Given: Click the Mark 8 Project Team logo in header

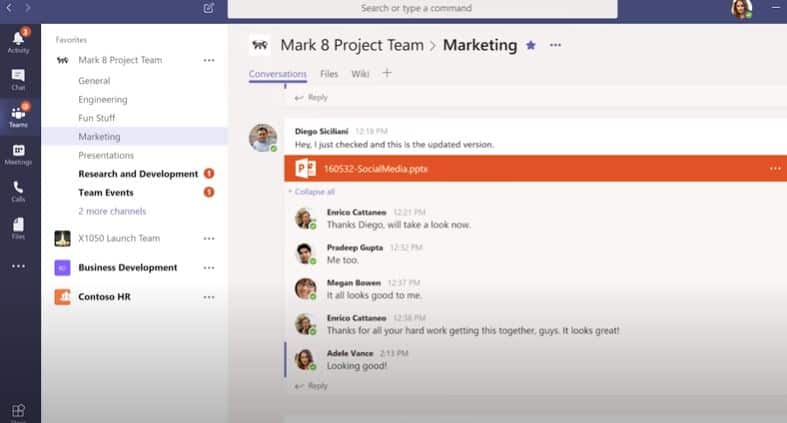Looking at the screenshot, I should click(259, 45).
